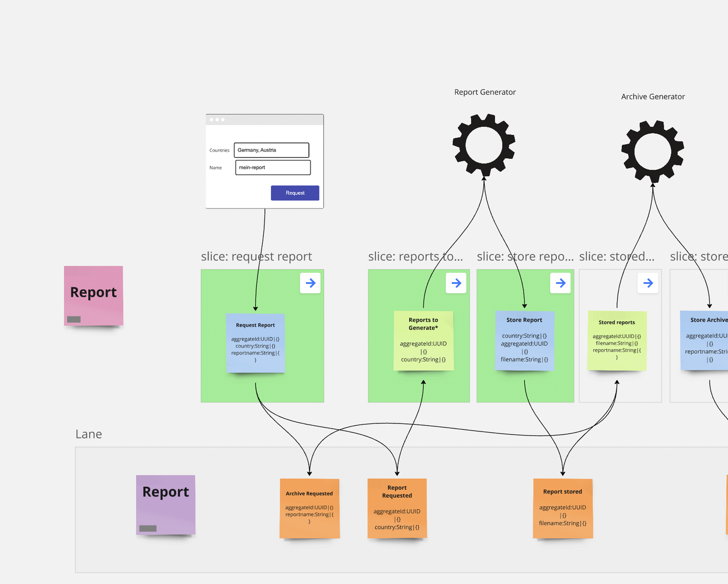Click arrow icon in reports to generate slice
The image size is (728, 584).
(x=456, y=283)
